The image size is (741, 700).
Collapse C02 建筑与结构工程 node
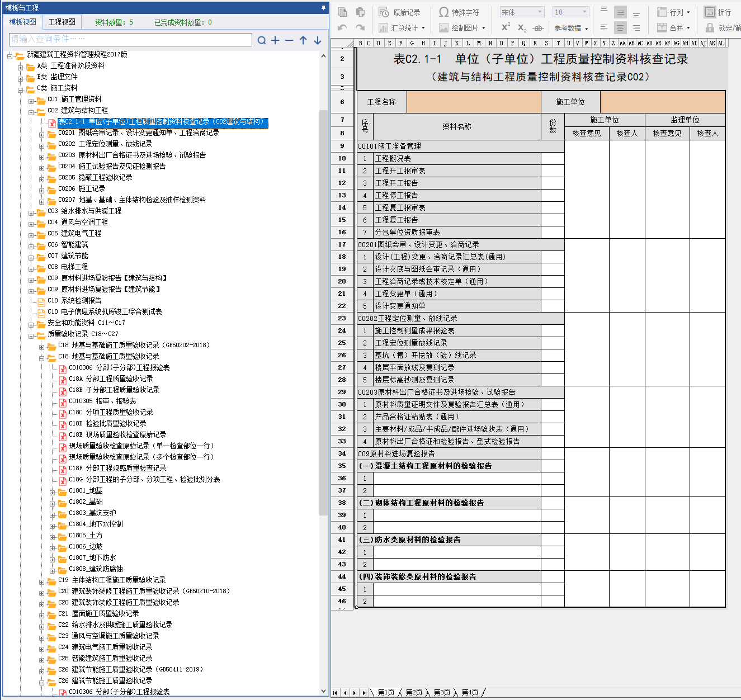31,112
